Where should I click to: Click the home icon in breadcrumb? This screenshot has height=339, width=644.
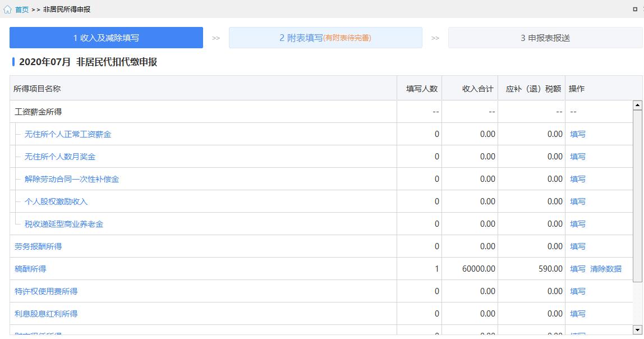click(x=7, y=10)
